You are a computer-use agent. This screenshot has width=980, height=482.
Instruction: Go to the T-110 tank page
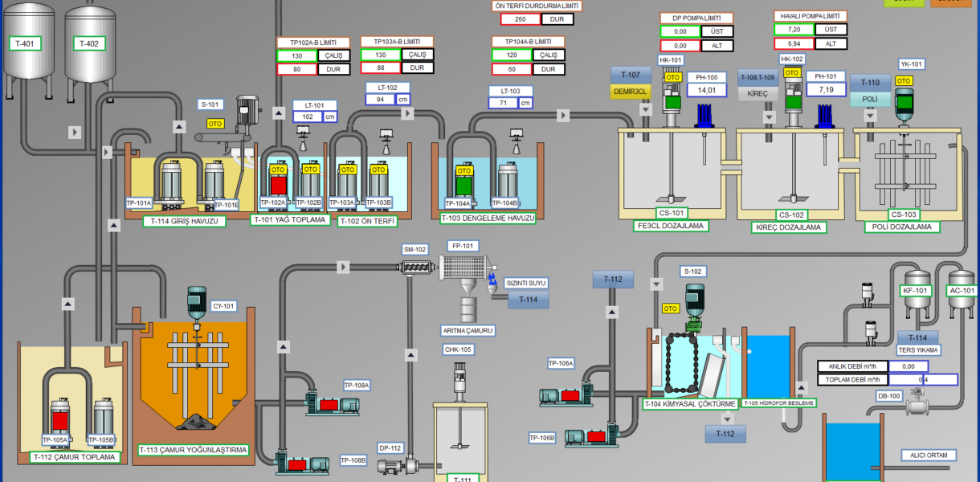870,83
